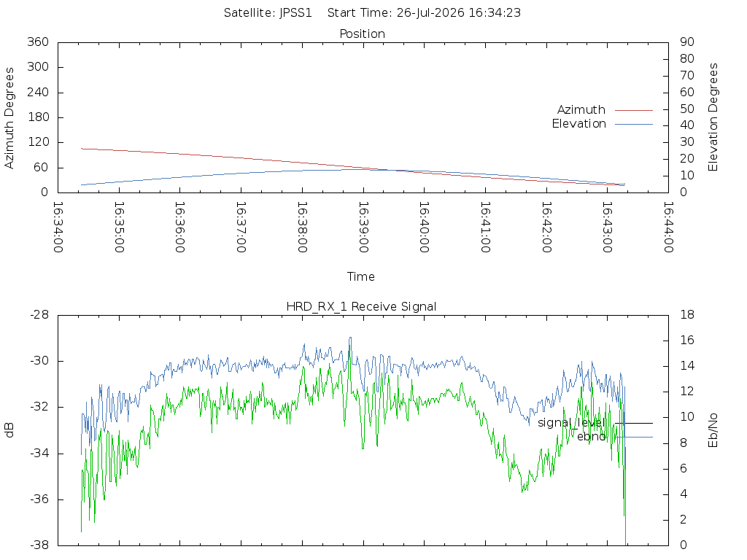The width and height of the screenshot is (747, 560).
Task: Click the 16:42:00 time tick label
Action: pyautogui.click(x=546, y=227)
